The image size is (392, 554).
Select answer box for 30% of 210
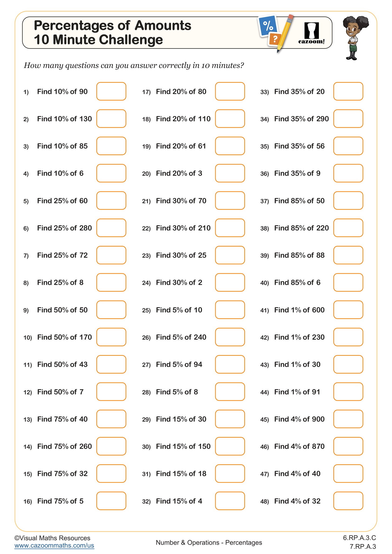point(230,228)
